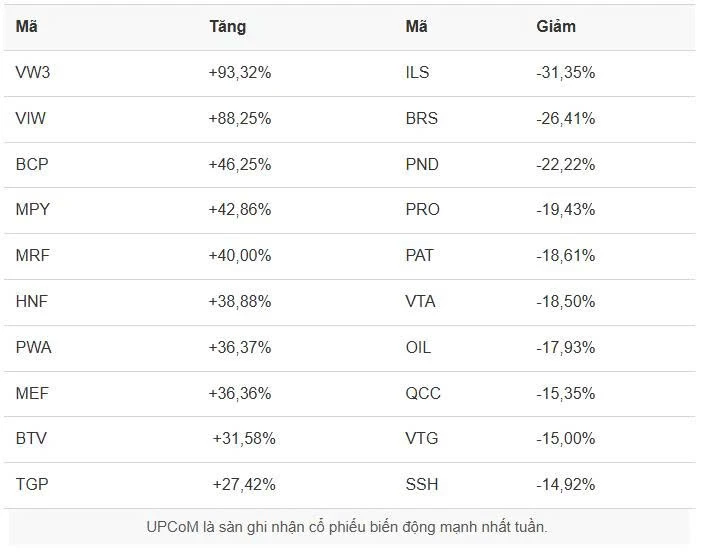Click the OIL ticker cell
The image size is (701, 553).
click(x=418, y=347)
